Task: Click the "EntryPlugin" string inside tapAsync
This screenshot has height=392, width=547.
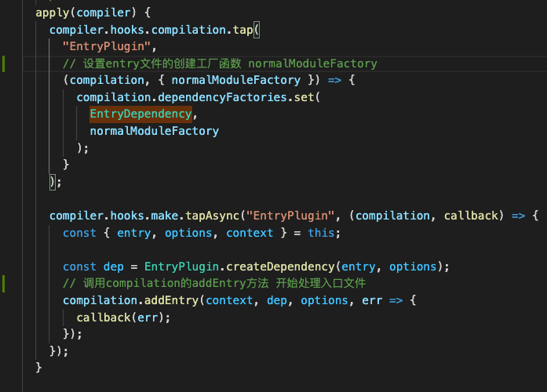Action: tap(290, 216)
